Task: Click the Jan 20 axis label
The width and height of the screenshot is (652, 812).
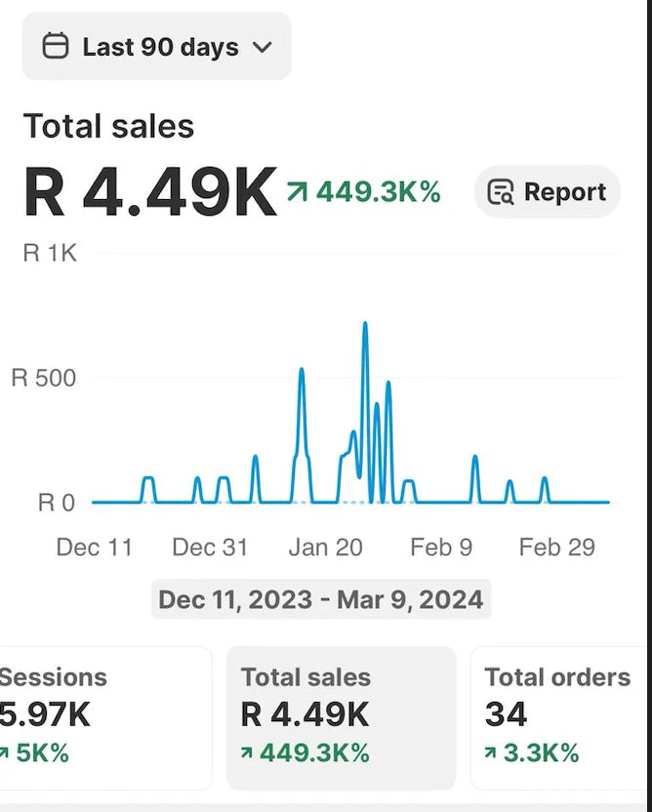Action: click(325, 547)
